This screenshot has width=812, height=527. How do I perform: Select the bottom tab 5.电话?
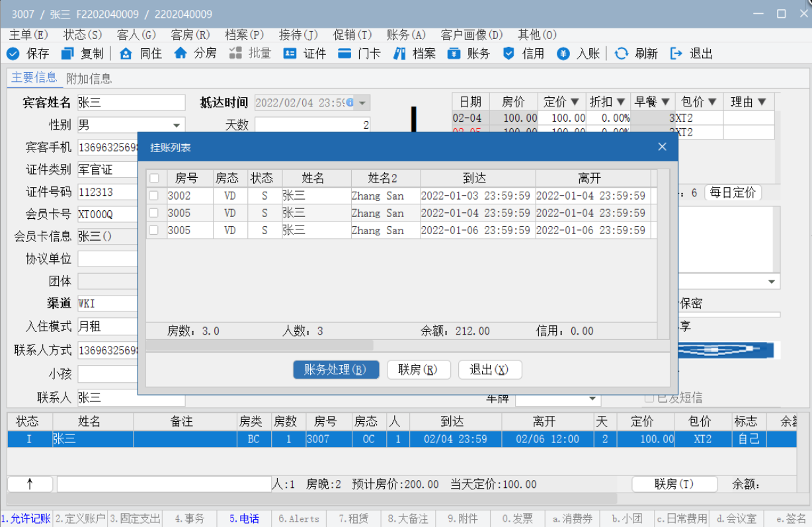tap(244, 519)
